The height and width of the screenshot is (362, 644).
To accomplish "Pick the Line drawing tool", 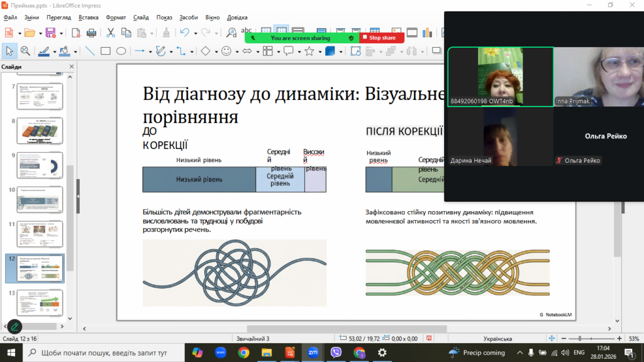I will tap(90, 51).
